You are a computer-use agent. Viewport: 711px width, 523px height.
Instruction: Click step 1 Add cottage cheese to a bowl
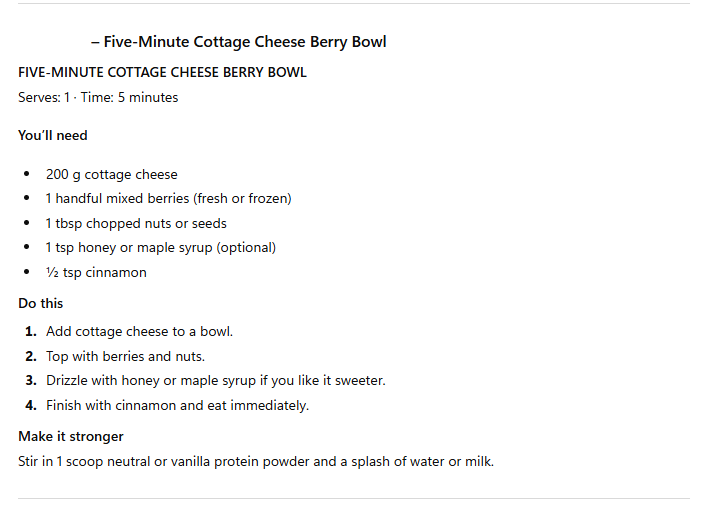[139, 331]
